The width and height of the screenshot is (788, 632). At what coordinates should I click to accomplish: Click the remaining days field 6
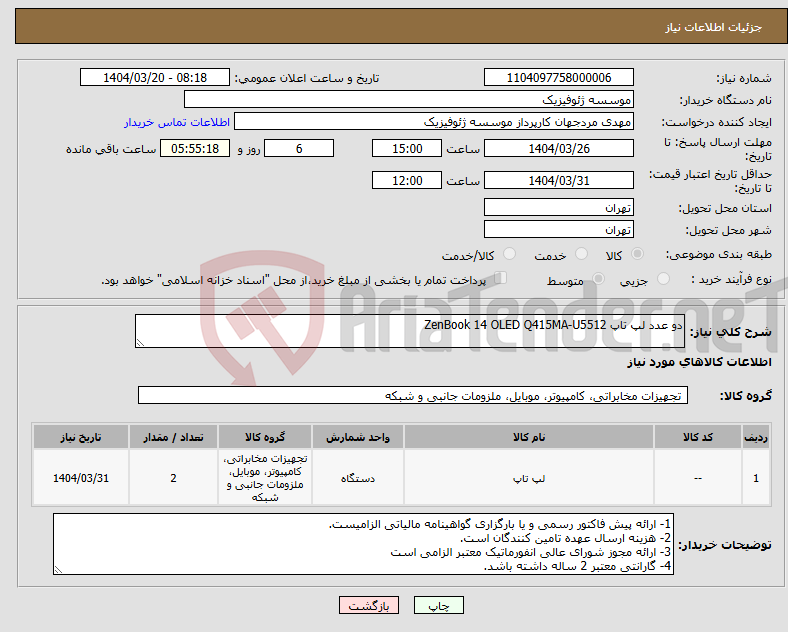pos(299,148)
